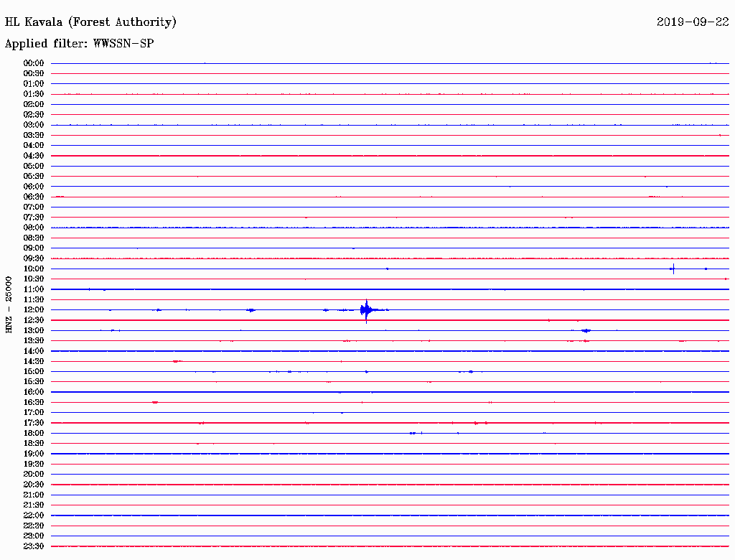Viewport: 735px width, 560px height.
Task: Click the 09:30 time label
Action: pyautogui.click(x=34, y=258)
